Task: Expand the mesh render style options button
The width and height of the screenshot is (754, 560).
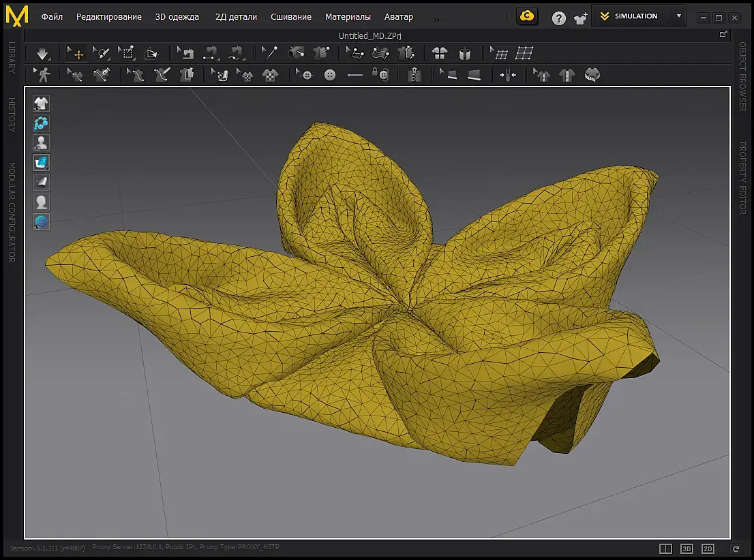Action: coord(42,162)
